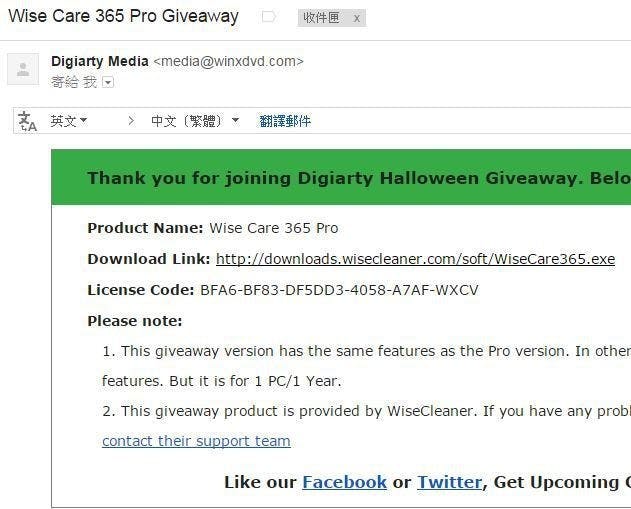Click the license code text BFA6-BF83
The width and height of the screenshot is (631, 509).
click(x=339, y=290)
